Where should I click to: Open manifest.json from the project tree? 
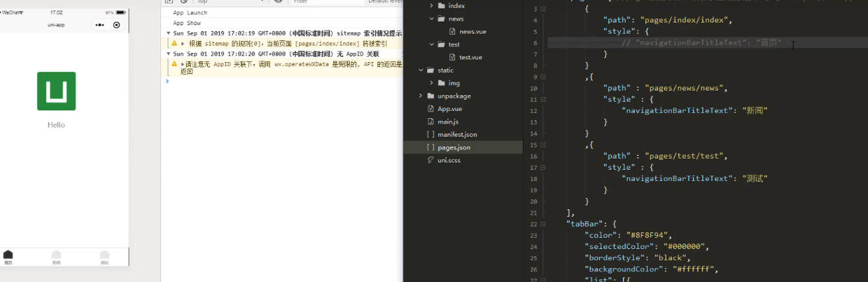pos(457,134)
